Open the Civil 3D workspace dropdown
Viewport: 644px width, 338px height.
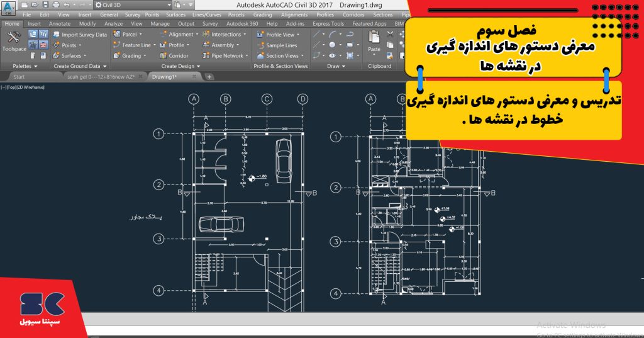click(x=133, y=5)
